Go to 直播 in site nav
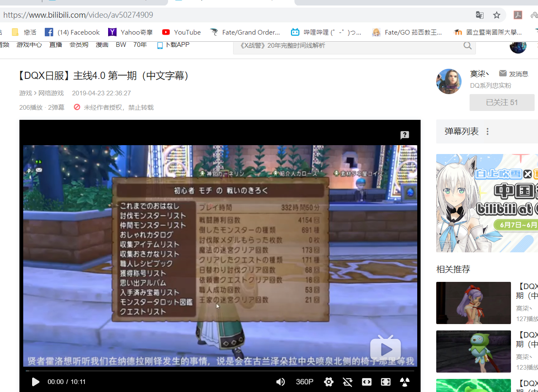This screenshot has width=538, height=392. (56, 44)
